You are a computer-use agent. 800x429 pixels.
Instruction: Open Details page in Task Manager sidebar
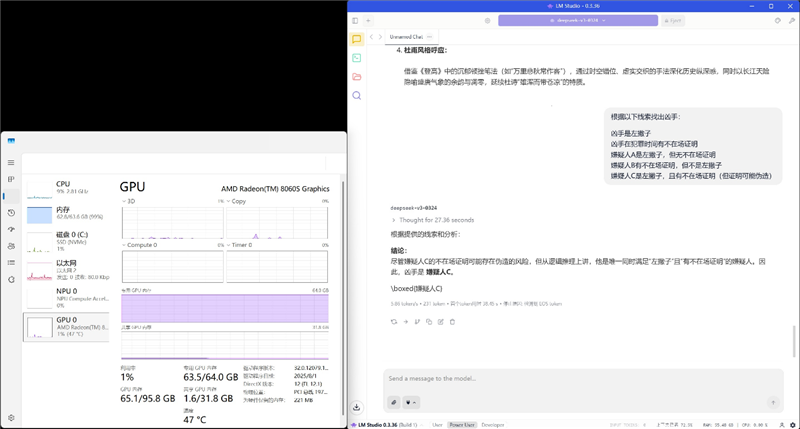11,263
